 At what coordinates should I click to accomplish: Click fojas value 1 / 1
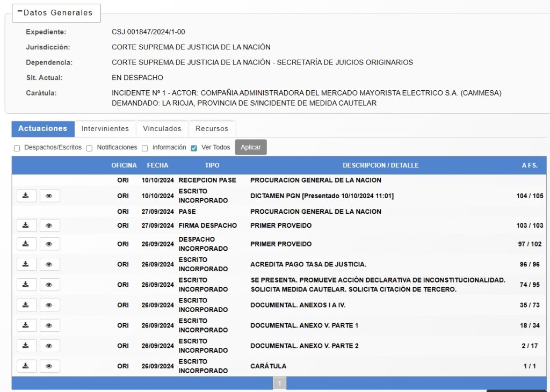(530, 366)
